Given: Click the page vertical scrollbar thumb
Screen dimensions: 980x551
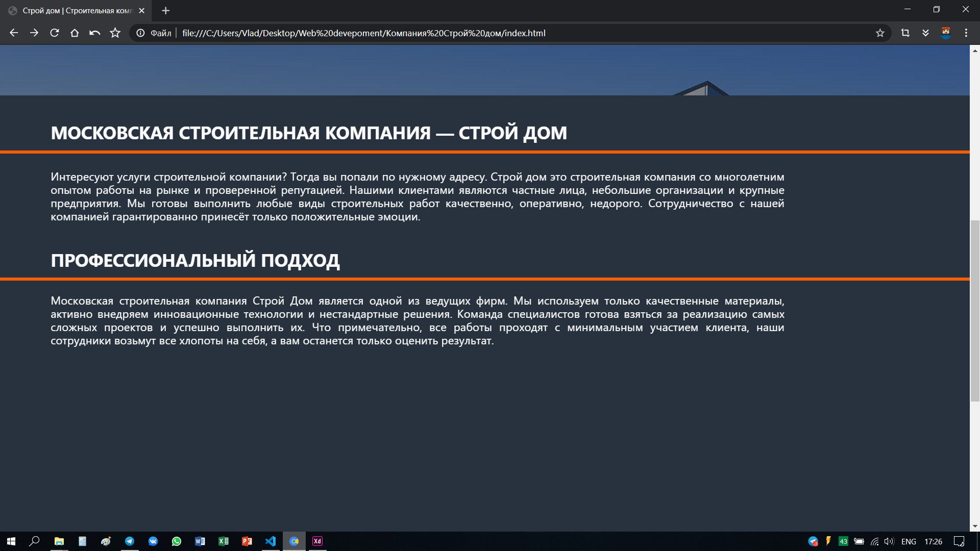Looking at the screenshot, I should [975, 311].
